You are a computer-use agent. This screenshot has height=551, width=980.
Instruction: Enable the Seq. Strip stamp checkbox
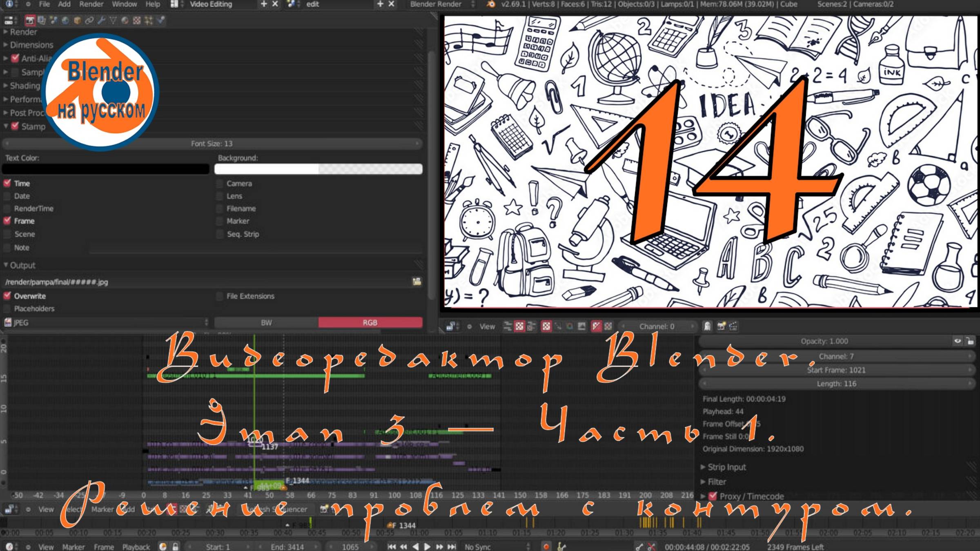[x=219, y=234]
